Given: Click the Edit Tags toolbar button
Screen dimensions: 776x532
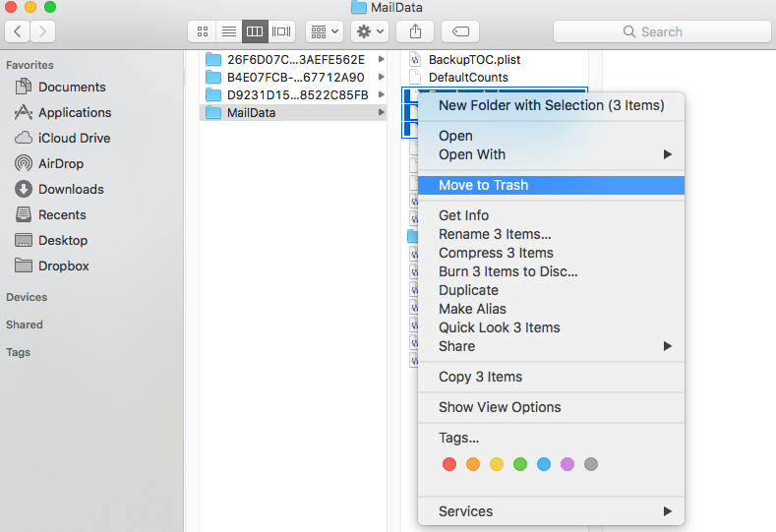Looking at the screenshot, I should pos(460,31).
